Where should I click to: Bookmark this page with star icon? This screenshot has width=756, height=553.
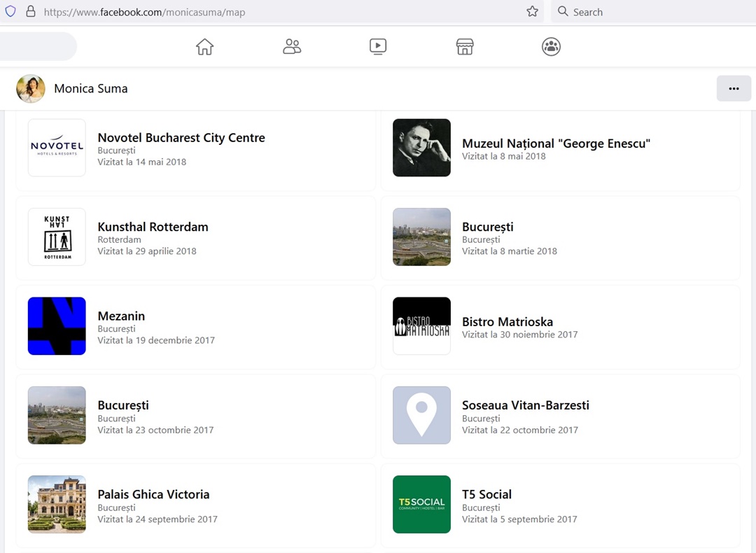coord(532,12)
